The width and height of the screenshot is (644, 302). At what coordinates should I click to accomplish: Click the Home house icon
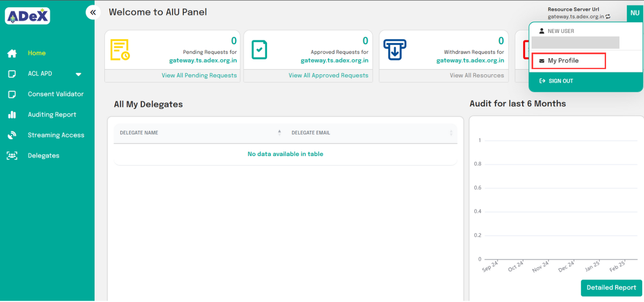(12, 54)
